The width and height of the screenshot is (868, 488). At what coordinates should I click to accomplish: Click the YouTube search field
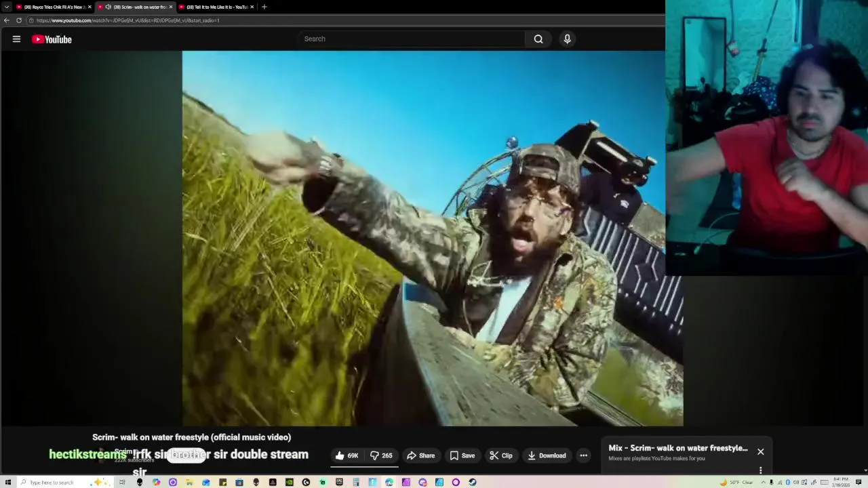click(x=412, y=39)
